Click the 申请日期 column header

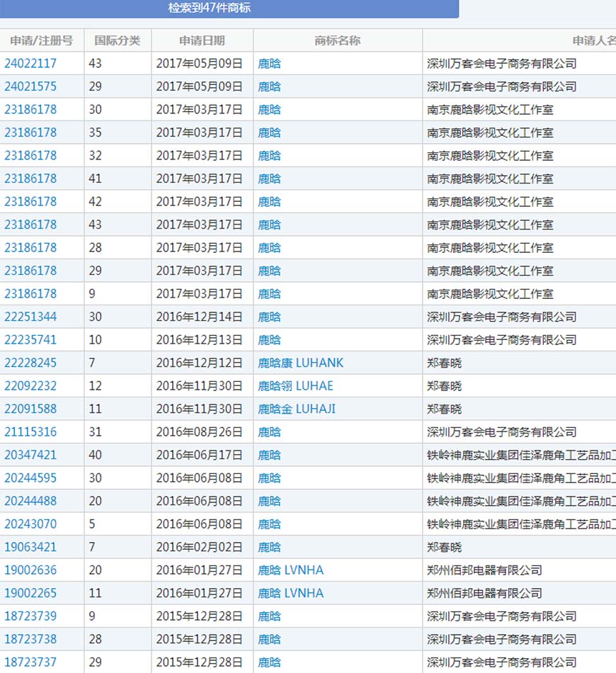pyautogui.click(x=202, y=40)
